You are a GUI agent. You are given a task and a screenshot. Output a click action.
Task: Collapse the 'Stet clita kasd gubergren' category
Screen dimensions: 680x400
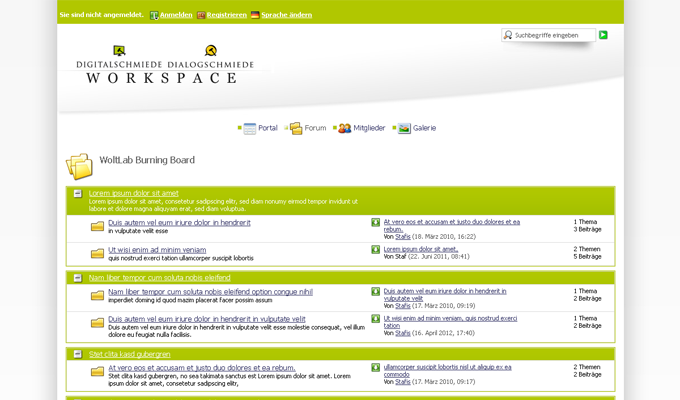point(78,354)
